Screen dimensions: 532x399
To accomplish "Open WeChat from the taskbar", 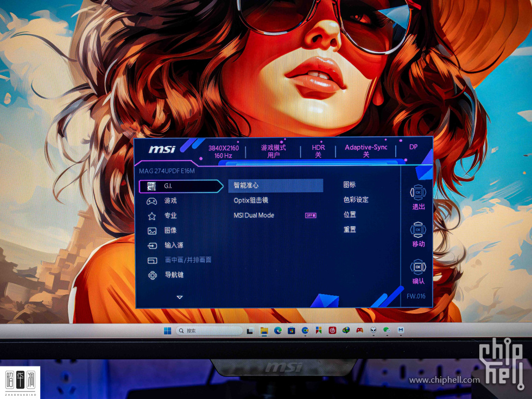I will pos(387,330).
